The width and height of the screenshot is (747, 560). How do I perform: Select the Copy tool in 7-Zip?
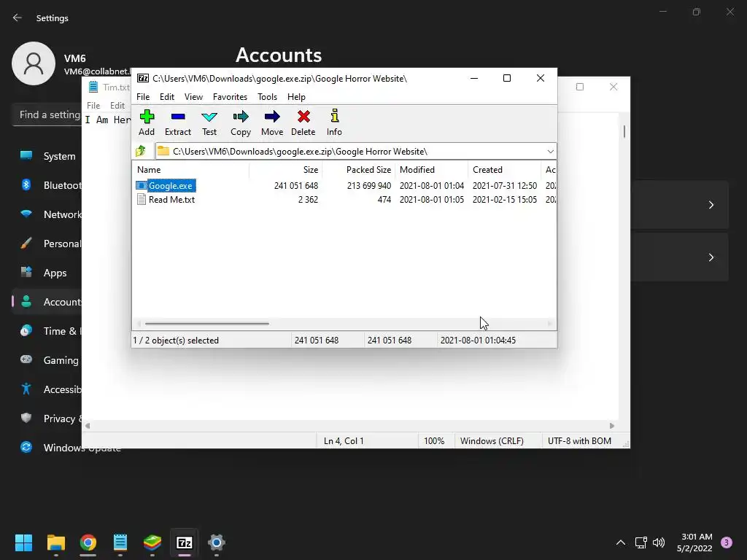tap(241, 122)
